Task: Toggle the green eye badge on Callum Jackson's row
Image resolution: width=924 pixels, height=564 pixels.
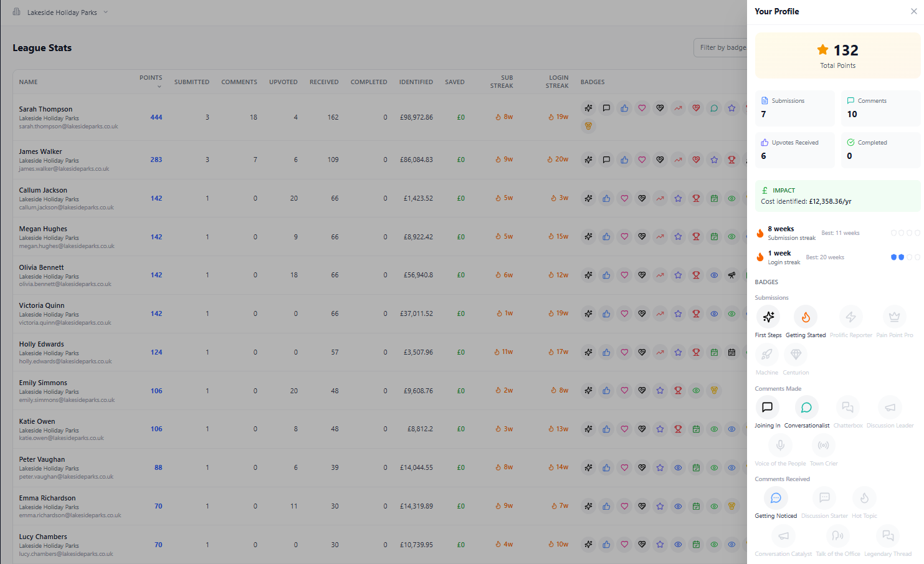Action: [731, 198]
